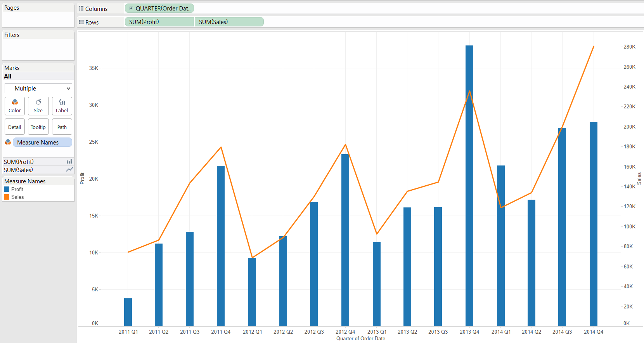Screen dimensions: 644x343
Task: Click the Path button in Marks
Action: pos(62,127)
